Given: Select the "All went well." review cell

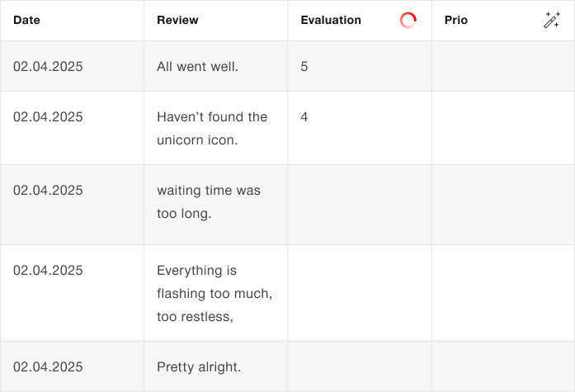Looking at the screenshot, I should (198, 66).
